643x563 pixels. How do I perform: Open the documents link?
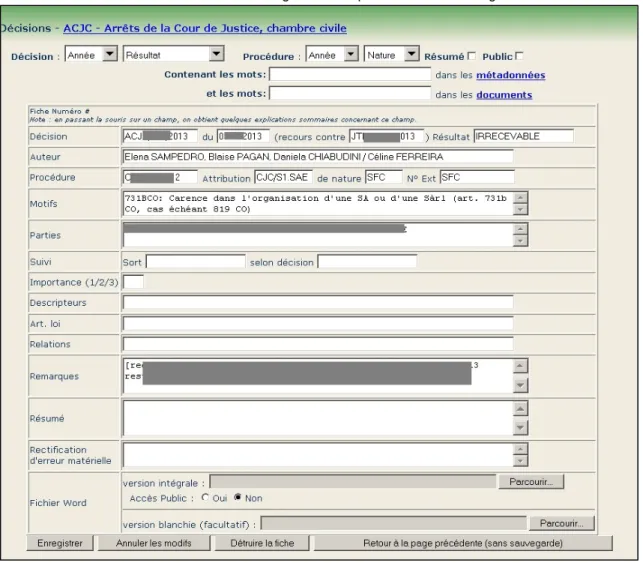coord(504,95)
